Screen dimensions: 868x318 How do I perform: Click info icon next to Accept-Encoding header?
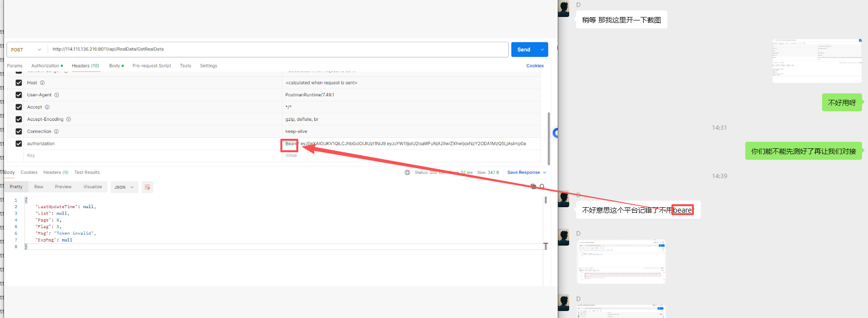tap(69, 119)
